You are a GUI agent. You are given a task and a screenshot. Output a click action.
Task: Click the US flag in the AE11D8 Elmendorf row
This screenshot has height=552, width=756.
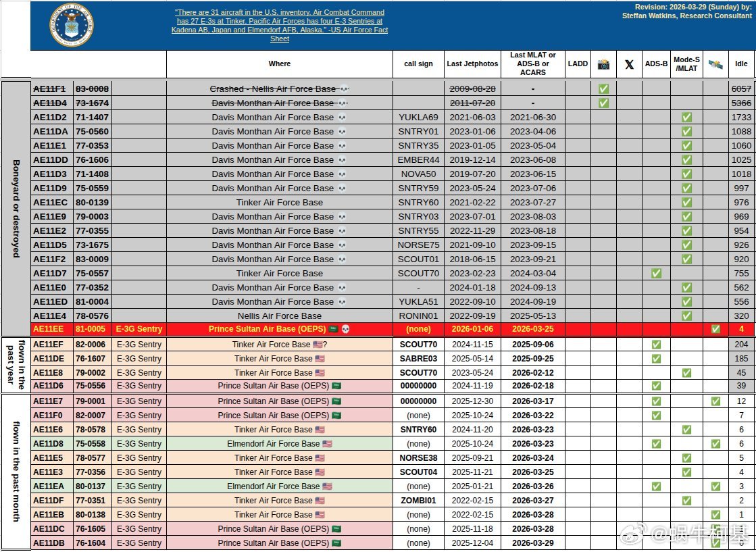tap(328, 444)
